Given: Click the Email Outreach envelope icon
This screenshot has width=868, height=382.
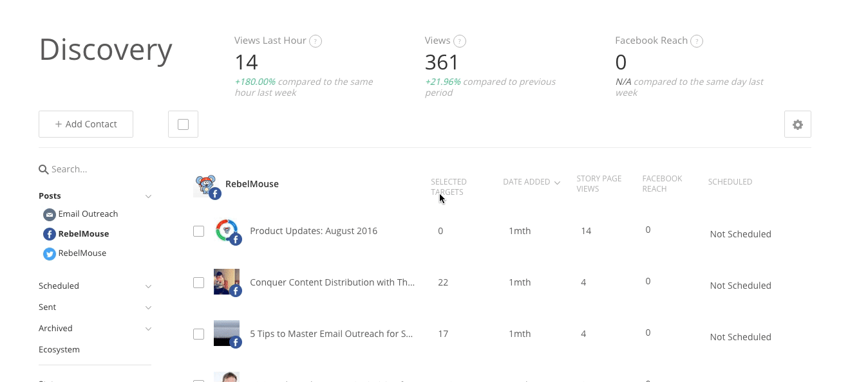Looking at the screenshot, I should tap(49, 215).
